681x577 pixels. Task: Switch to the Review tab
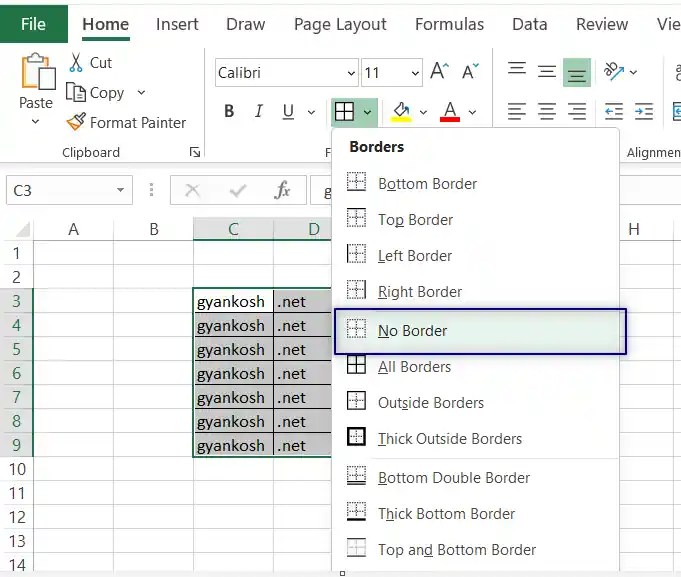pos(602,24)
